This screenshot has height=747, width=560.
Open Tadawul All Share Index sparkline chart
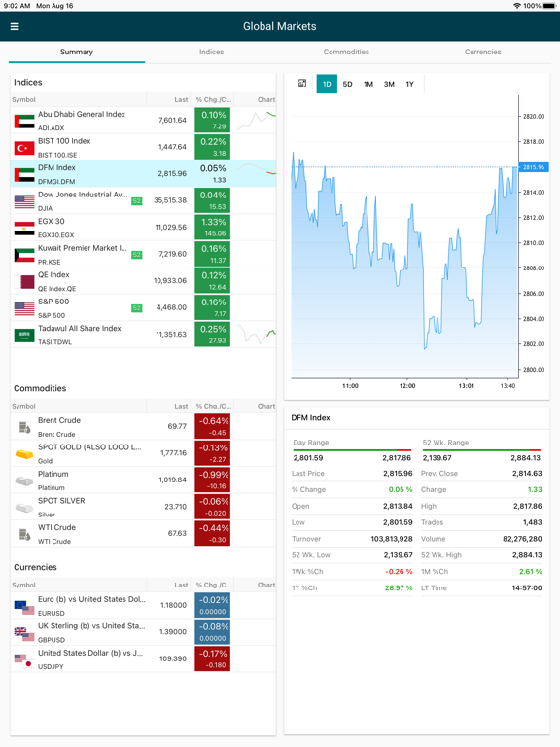[257, 335]
